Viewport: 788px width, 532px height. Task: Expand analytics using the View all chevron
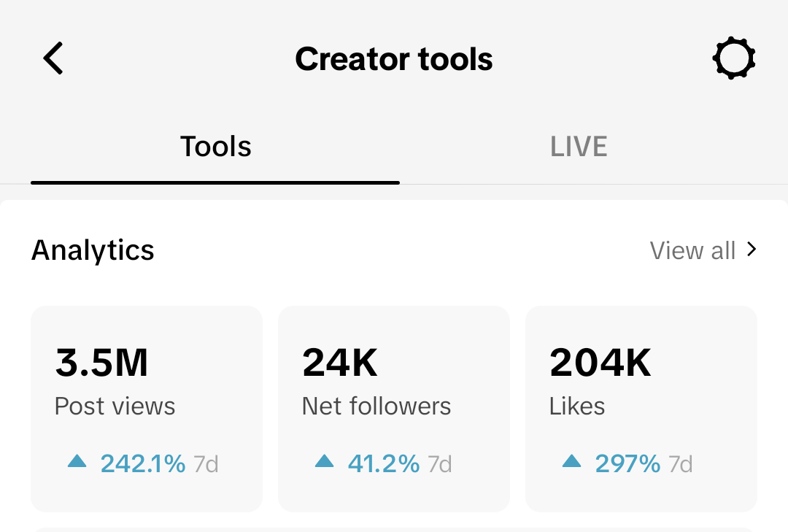(752, 250)
